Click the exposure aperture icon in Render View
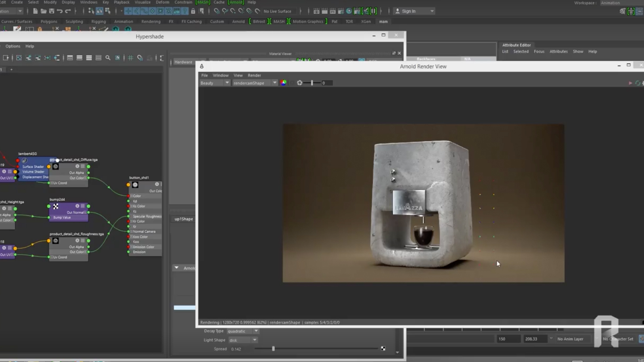Screen dimensions: 644x362 [299, 83]
